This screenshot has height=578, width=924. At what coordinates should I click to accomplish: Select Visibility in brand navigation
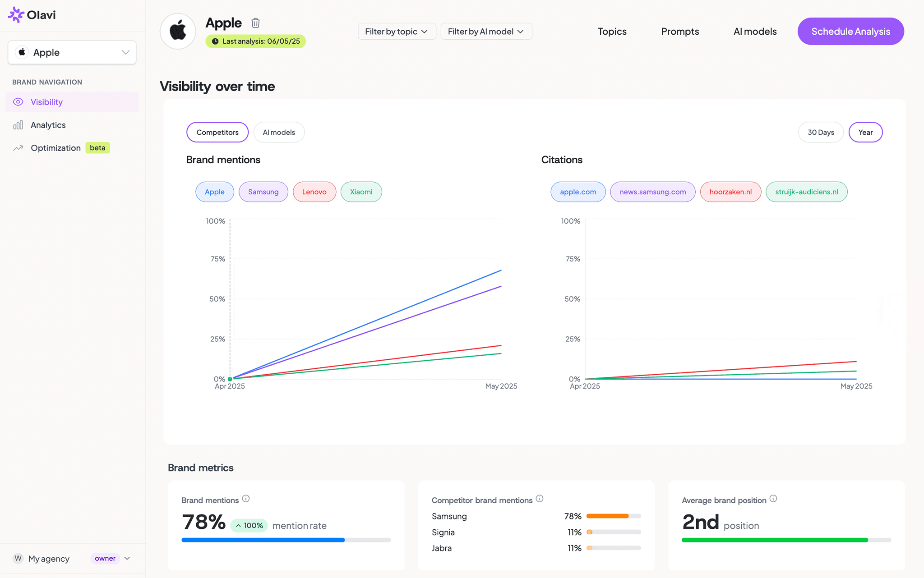pyautogui.click(x=46, y=102)
